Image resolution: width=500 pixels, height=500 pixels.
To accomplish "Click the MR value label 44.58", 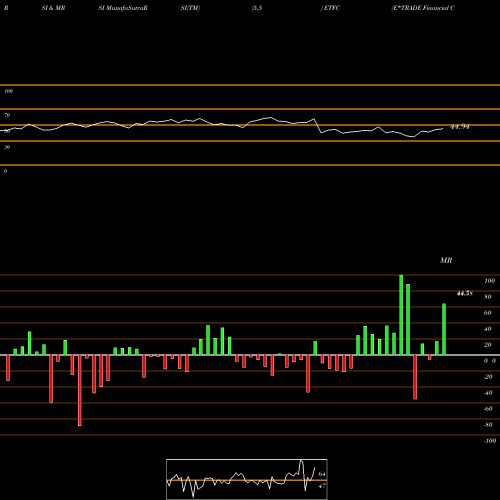I will pos(464,293).
